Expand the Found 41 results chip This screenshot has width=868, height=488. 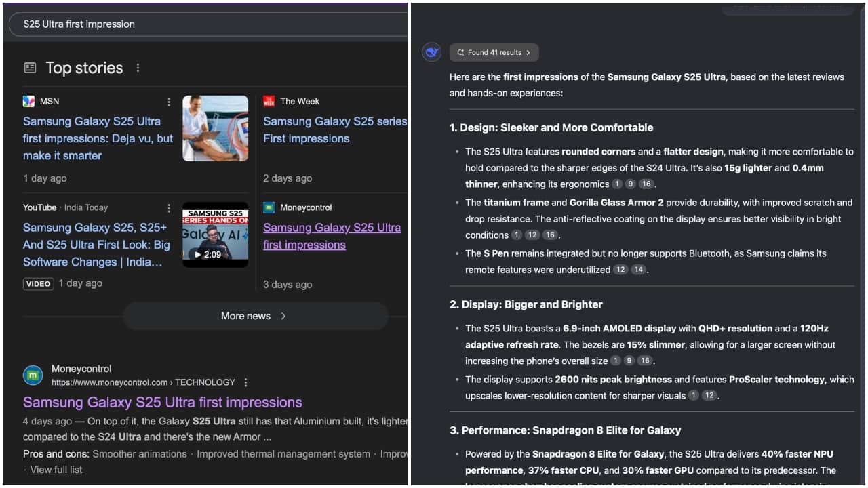[x=494, y=52]
